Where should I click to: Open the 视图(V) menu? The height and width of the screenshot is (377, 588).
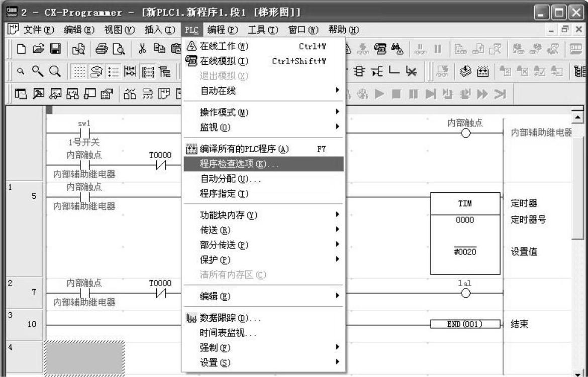(x=119, y=30)
